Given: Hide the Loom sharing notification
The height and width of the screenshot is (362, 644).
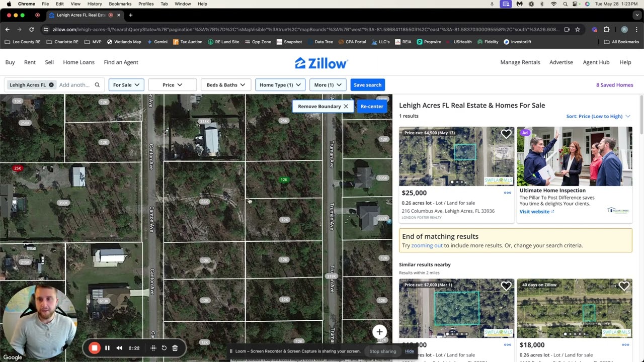Looking at the screenshot, I should point(410,351).
